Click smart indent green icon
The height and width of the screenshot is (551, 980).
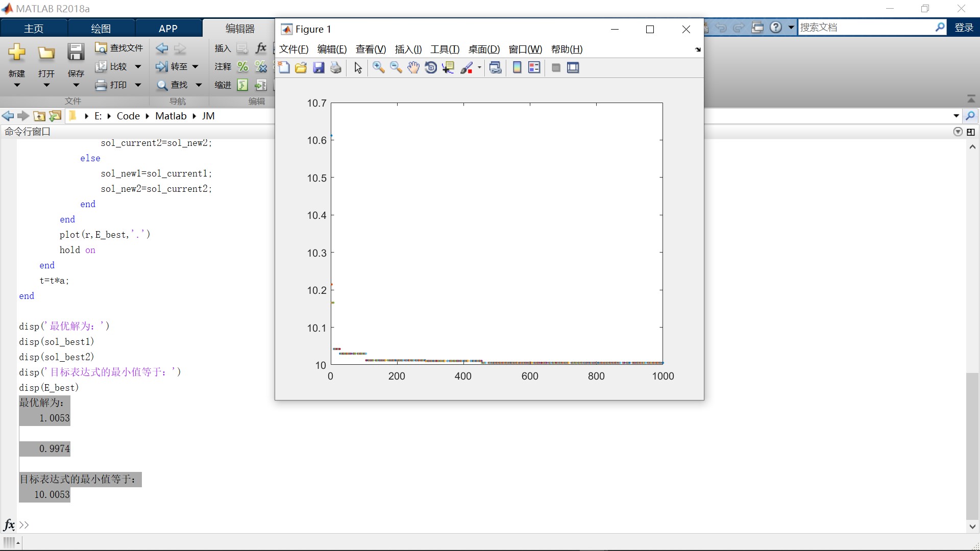click(243, 85)
